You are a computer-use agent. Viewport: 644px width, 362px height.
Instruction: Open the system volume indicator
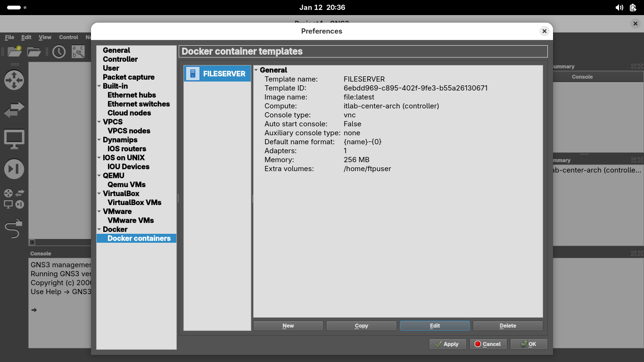coord(619,8)
